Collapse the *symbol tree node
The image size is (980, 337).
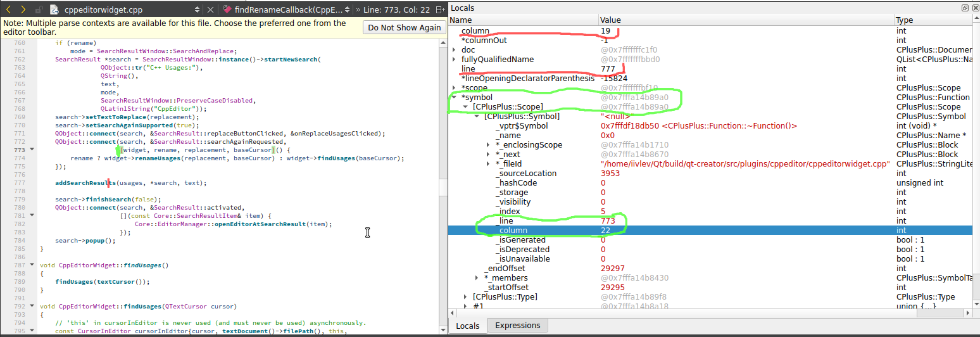(454, 98)
